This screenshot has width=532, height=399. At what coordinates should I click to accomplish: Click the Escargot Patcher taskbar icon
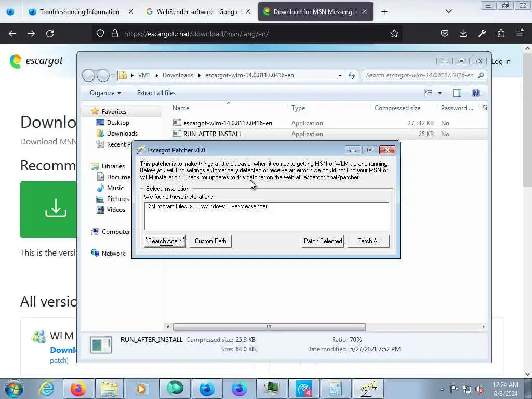click(368, 389)
